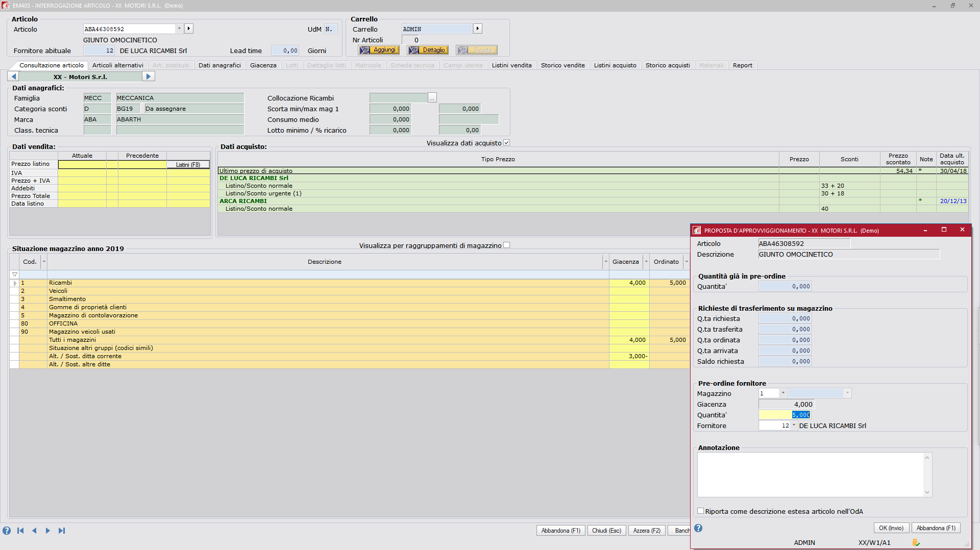
Task: Click the 20/12/13 purchase date
Action: 953,201
